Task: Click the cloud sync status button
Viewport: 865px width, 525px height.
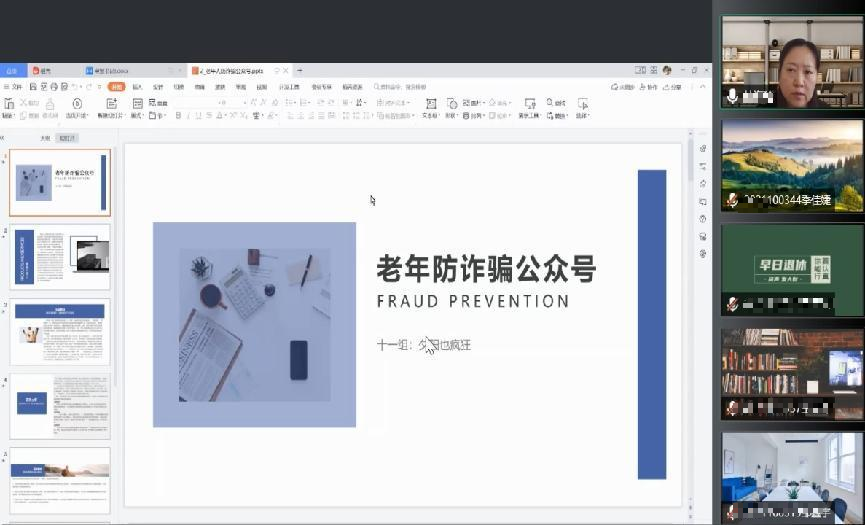Action: click(x=623, y=87)
